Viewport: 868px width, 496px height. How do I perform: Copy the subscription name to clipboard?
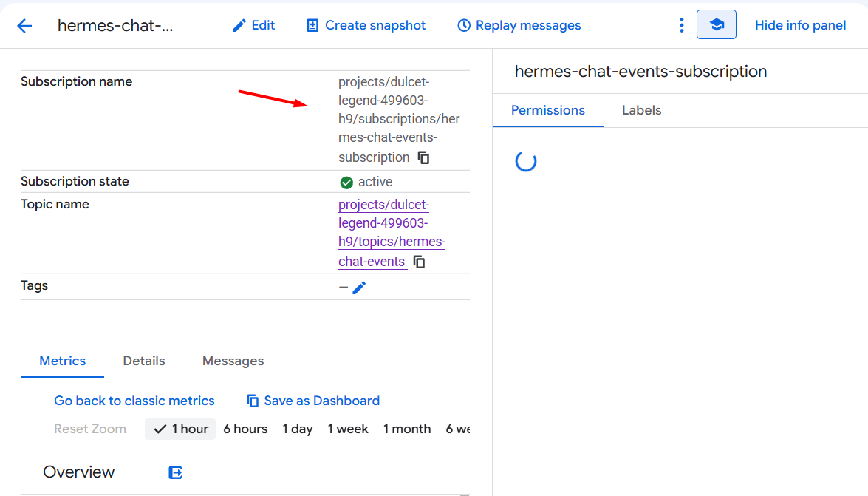[x=423, y=158]
